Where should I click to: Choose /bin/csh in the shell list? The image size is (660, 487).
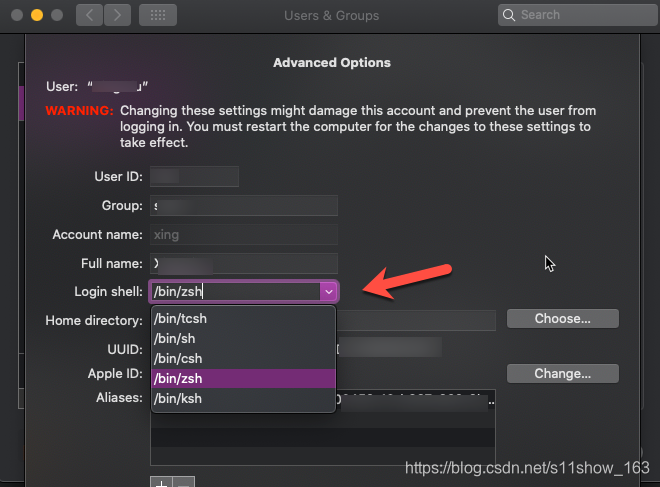pos(243,359)
